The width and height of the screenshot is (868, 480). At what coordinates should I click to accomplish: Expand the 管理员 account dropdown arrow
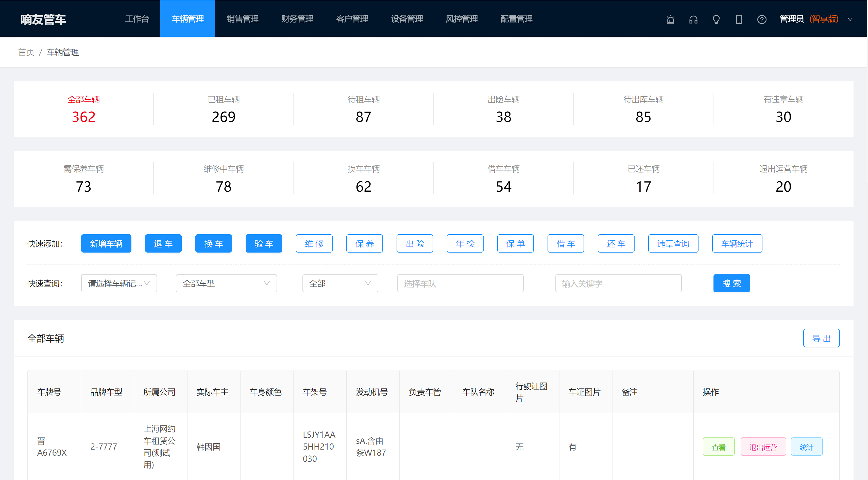pos(850,19)
